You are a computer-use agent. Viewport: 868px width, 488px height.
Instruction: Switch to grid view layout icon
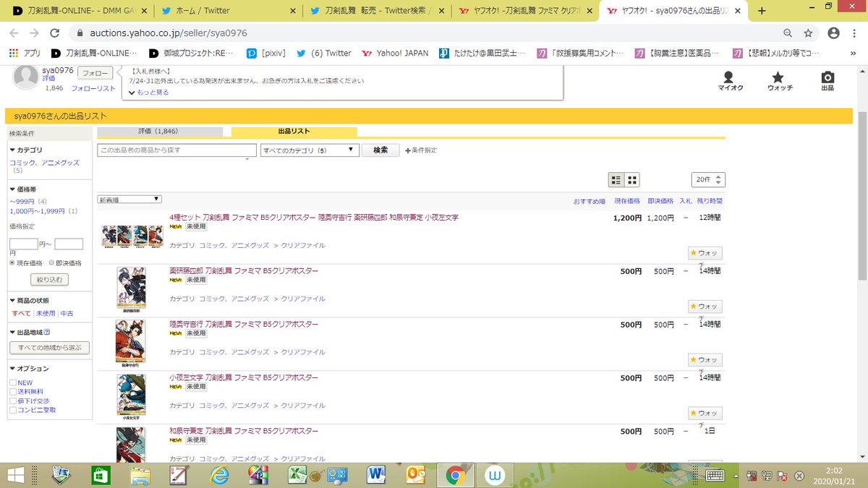pos(631,180)
